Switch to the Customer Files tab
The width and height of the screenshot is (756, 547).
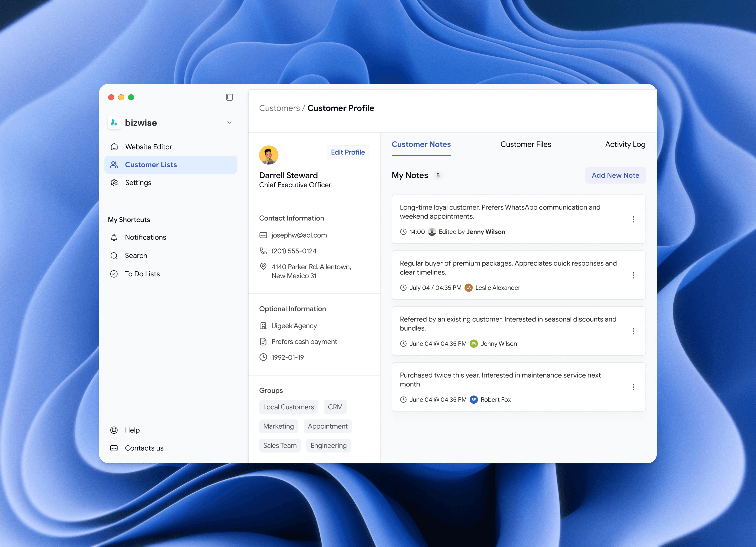click(x=525, y=144)
